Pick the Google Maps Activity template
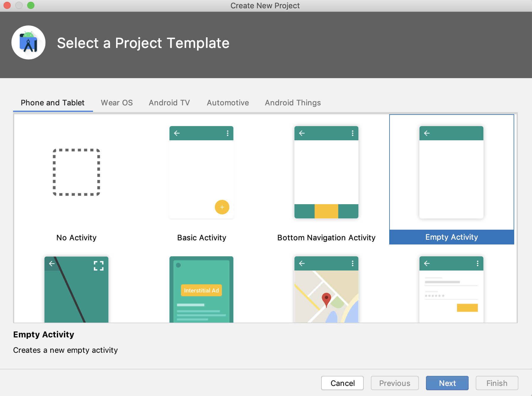Image resolution: width=532 pixels, height=396 pixels. pos(326,289)
